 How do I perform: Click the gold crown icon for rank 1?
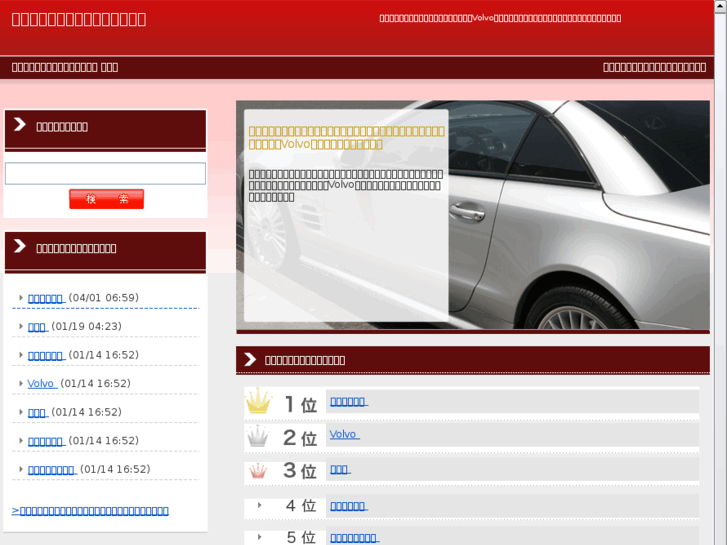pyautogui.click(x=259, y=403)
